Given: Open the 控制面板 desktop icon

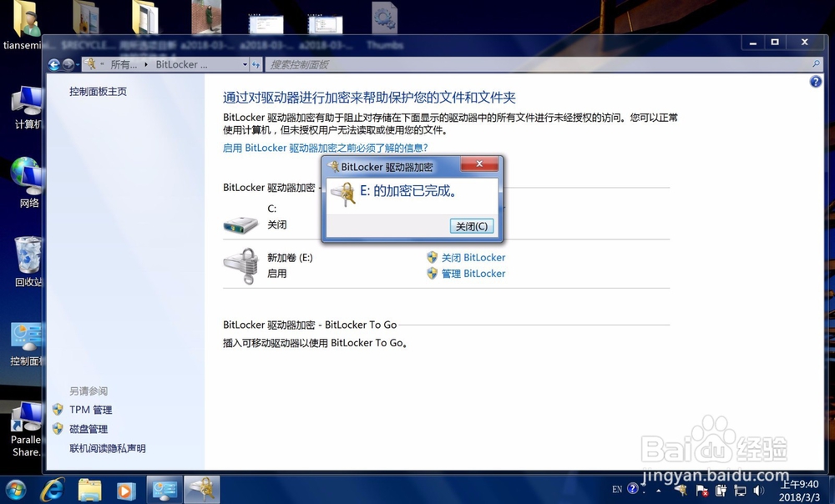Looking at the screenshot, I should point(26,344).
